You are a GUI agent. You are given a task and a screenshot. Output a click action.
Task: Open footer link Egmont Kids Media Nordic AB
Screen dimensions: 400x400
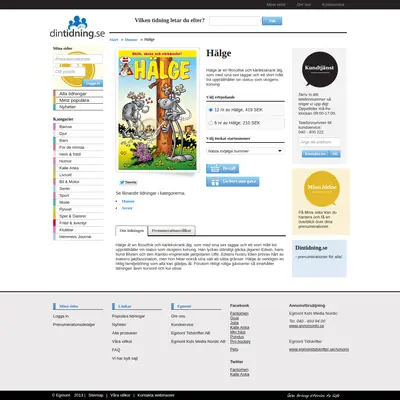(198, 341)
